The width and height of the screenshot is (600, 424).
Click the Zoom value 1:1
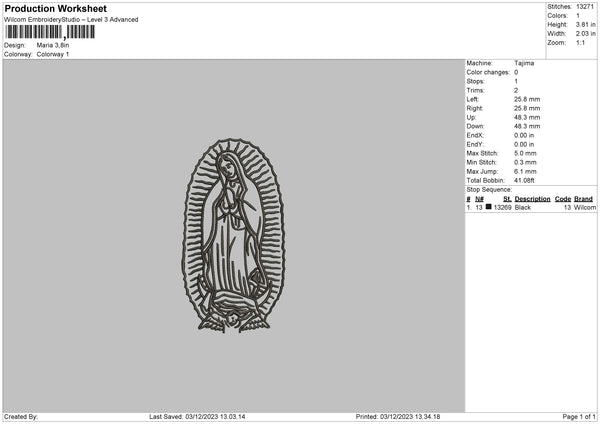[x=580, y=42]
